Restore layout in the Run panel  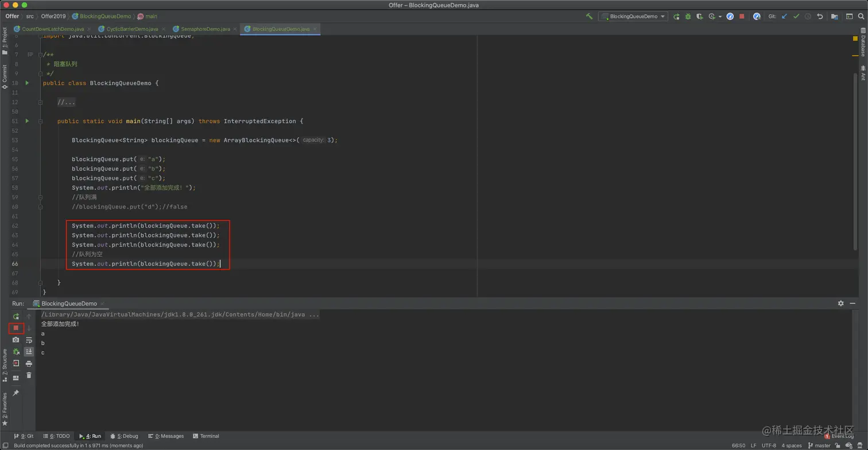click(x=16, y=378)
